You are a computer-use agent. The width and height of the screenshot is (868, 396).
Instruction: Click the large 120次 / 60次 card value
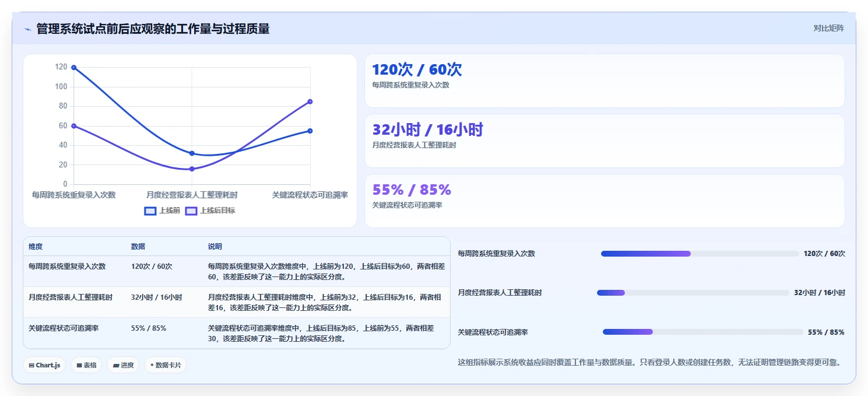pyautogui.click(x=417, y=69)
